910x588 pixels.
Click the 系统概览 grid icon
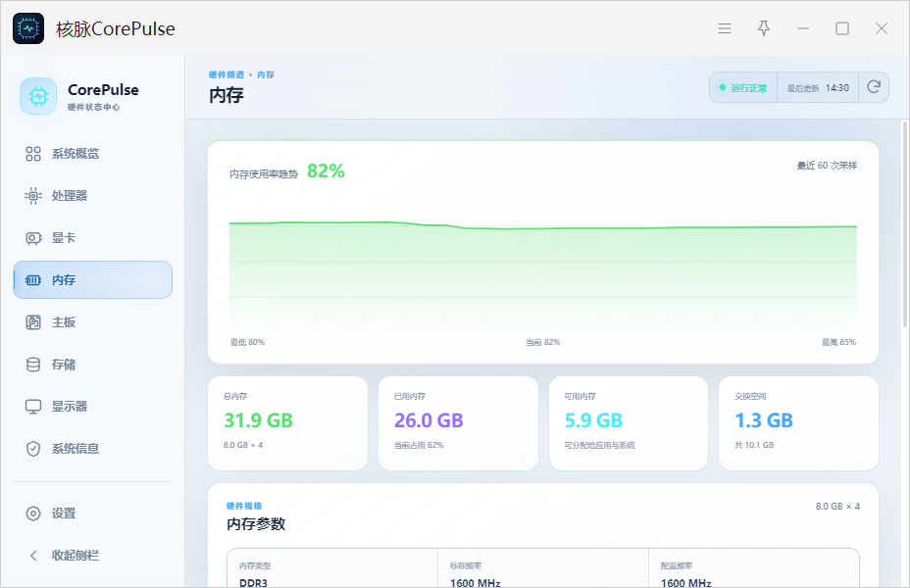(33, 154)
